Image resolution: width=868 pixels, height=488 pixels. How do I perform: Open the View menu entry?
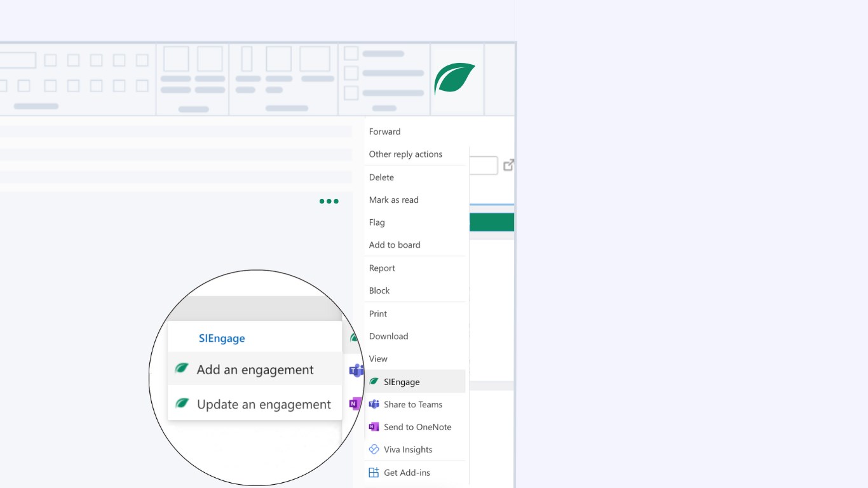pos(378,359)
